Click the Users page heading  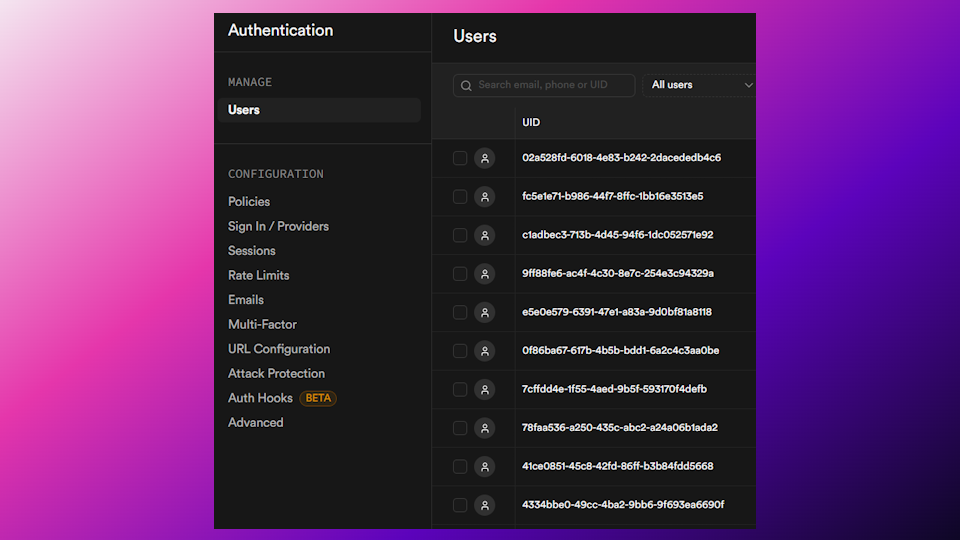coord(474,36)
